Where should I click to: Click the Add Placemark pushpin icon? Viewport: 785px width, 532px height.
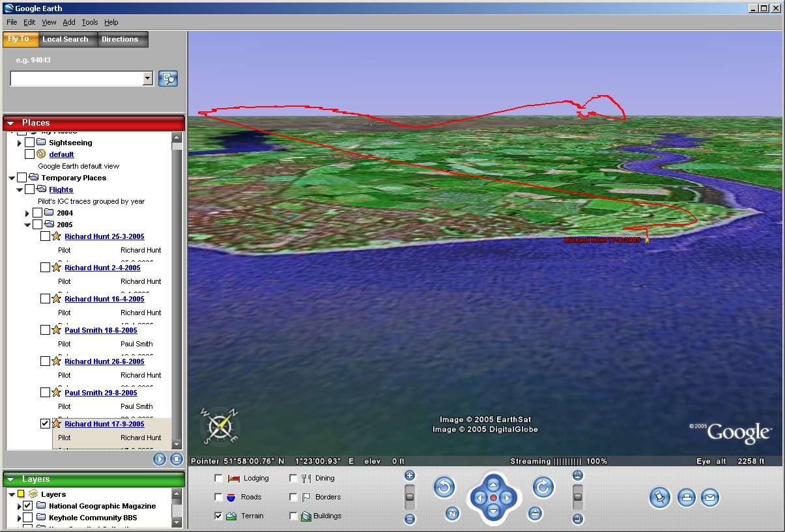[660, 498]
